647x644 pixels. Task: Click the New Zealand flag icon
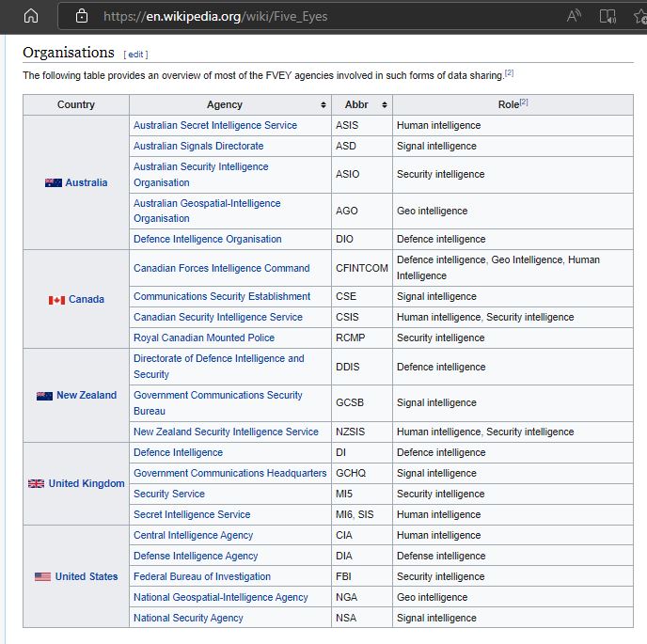point(44,396)
